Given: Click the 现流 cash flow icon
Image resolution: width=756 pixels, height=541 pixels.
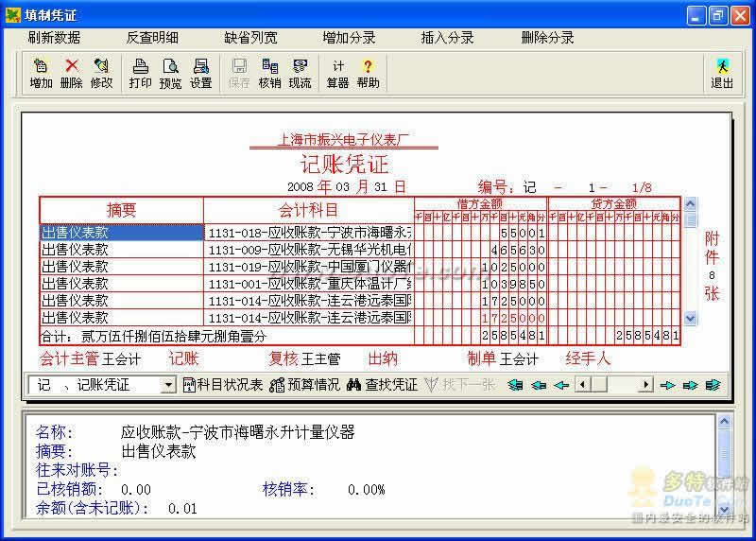Looking at the screenshot, I should click(x=300, y=73).
